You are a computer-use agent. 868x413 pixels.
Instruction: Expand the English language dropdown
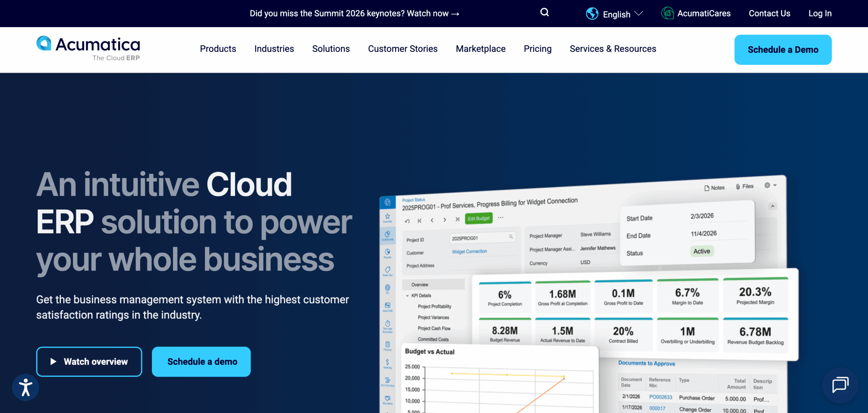(623, 14)
